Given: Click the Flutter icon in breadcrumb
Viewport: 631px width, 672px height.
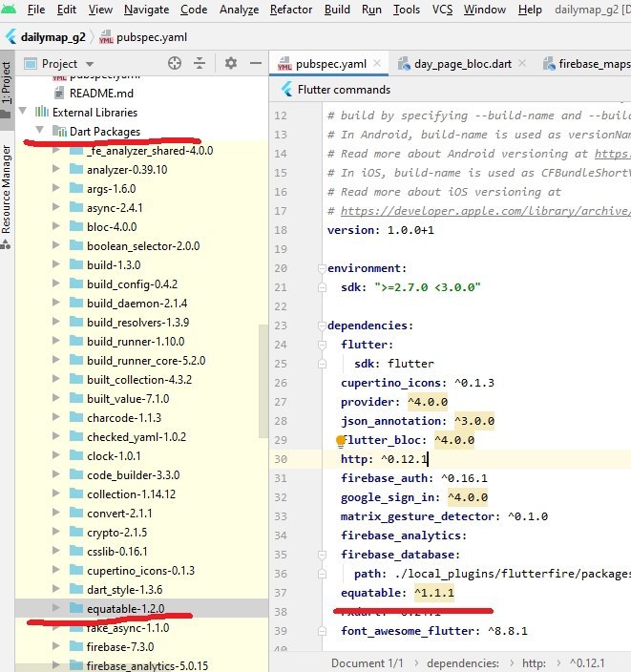Looking at the screenshot, I should tap(11, 37).
